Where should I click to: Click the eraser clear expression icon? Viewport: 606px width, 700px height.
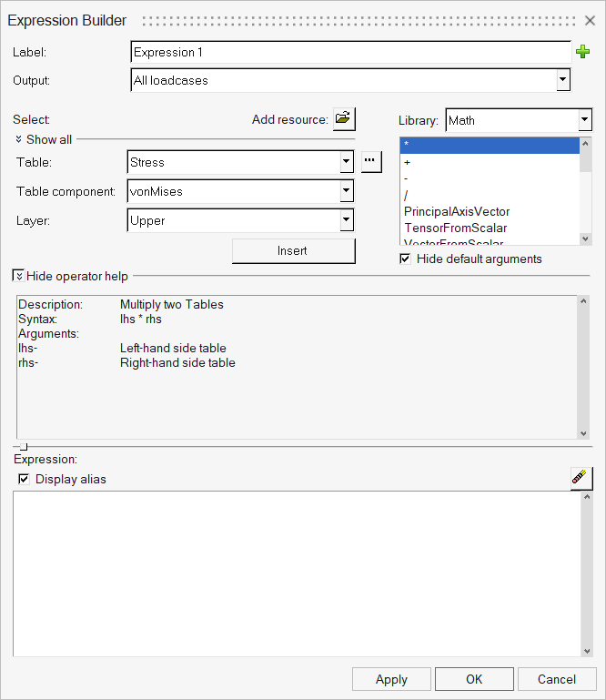coord(581,479)
